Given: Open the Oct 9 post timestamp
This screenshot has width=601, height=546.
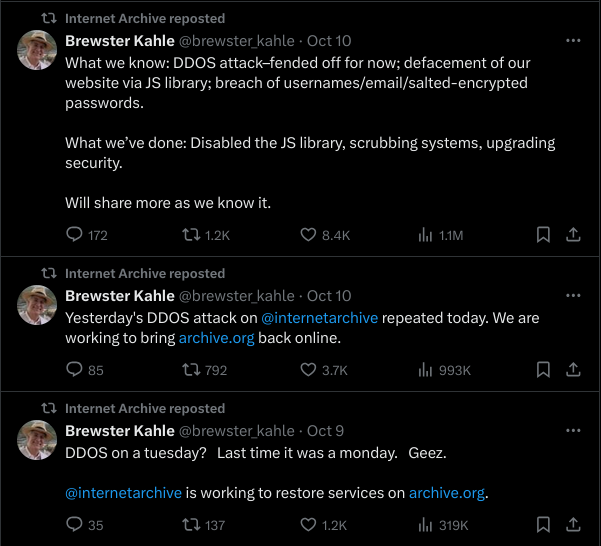Looking at the screenshot, I should tap(325, 431).
